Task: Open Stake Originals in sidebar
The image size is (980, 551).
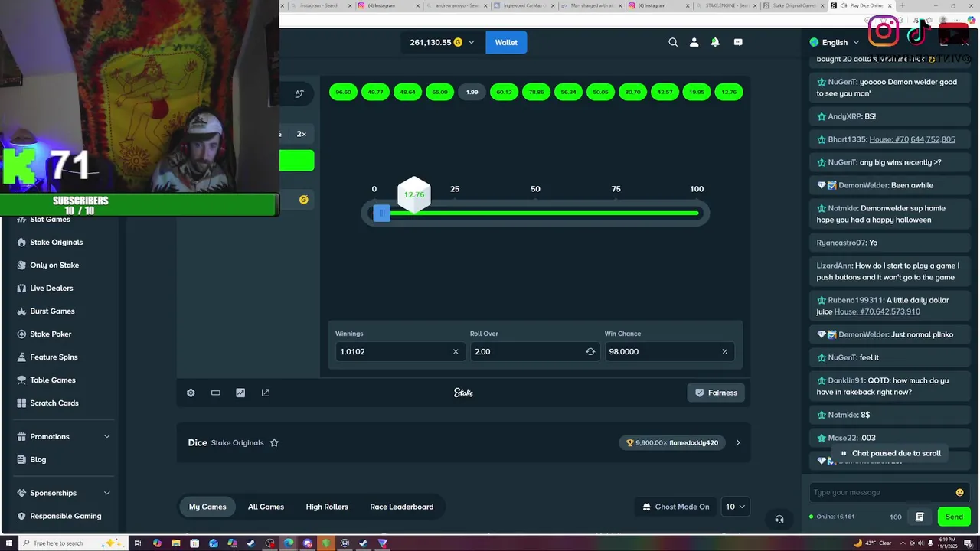Action: (56, 242)
